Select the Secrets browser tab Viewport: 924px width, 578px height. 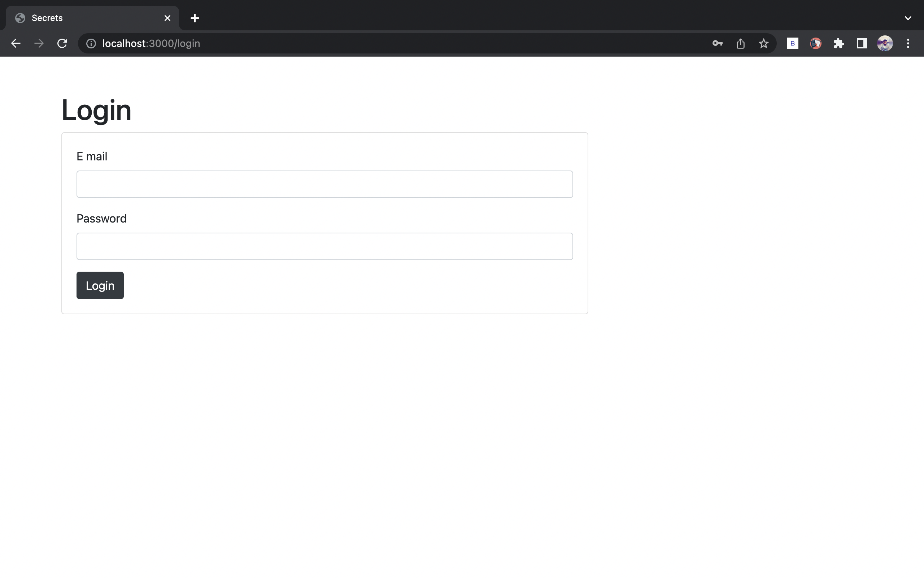(x=92, y=18)
